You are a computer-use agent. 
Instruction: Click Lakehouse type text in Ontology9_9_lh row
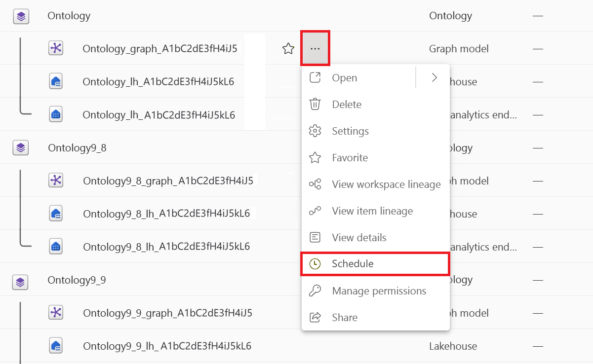point(453,346)
